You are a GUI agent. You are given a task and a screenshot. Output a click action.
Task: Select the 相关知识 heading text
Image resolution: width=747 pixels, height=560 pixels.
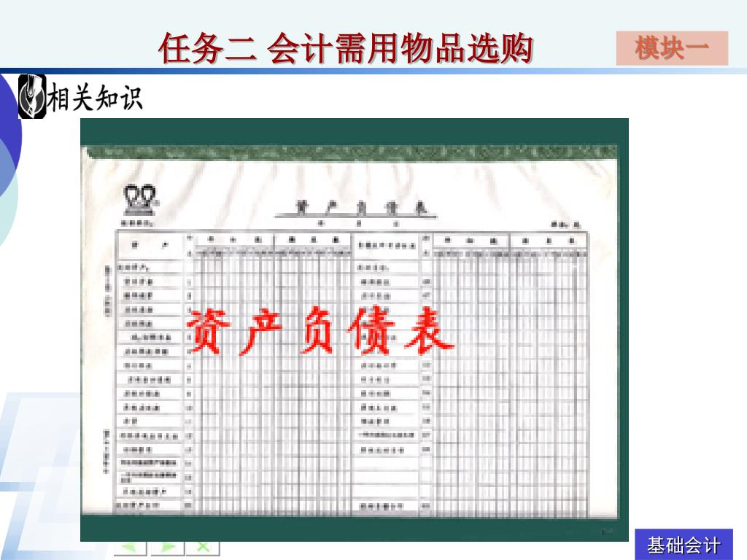tap(96, 98)
